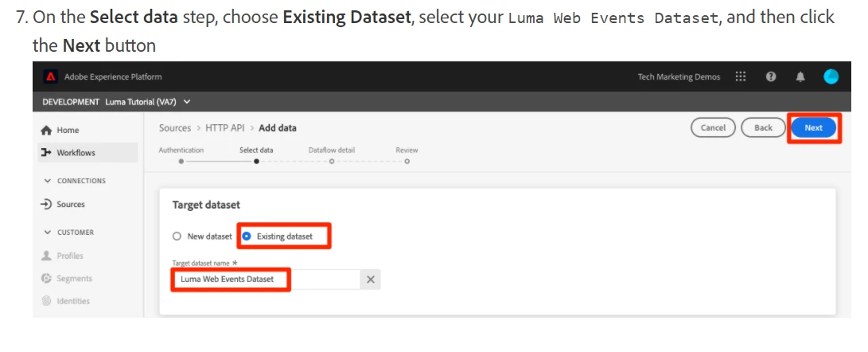868x352 pixels.
Task: Click the Next button
Action: pos(813,127)
